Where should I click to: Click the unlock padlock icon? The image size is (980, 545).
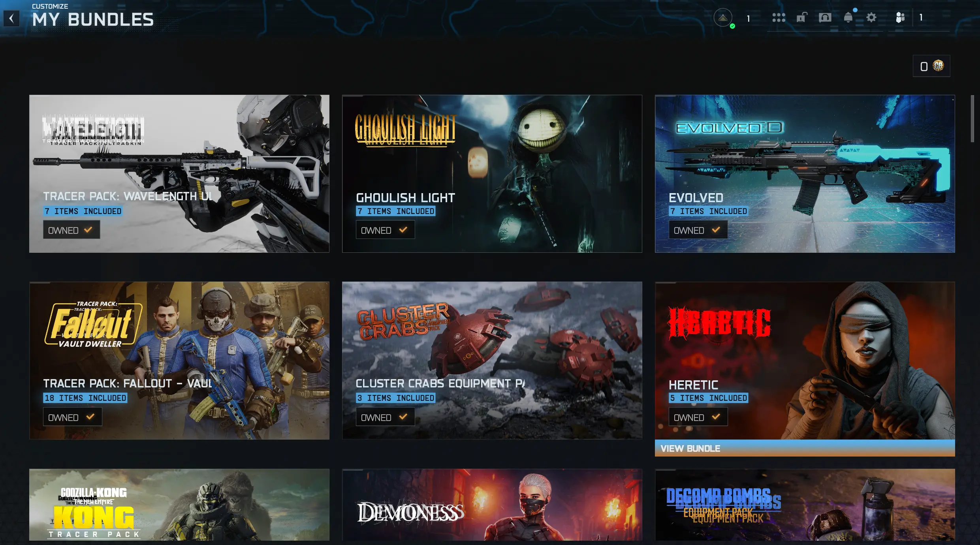tap(801, 17)
